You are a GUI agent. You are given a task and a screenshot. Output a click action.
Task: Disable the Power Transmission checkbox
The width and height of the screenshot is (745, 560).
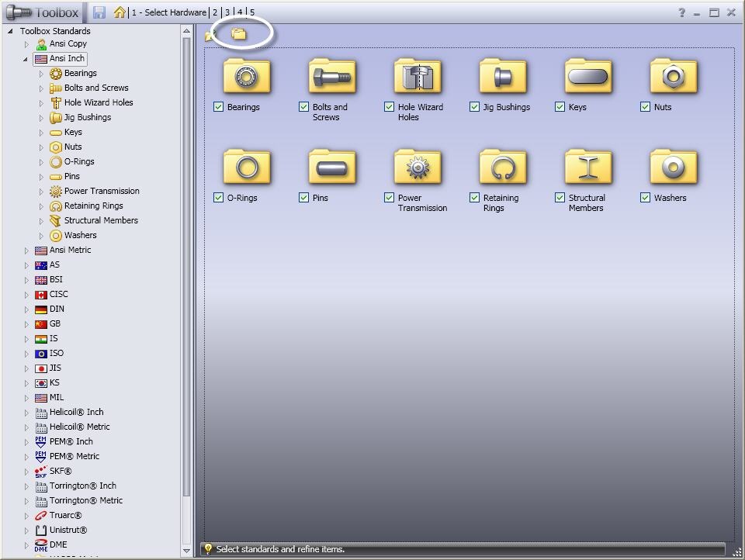[389, 198]
